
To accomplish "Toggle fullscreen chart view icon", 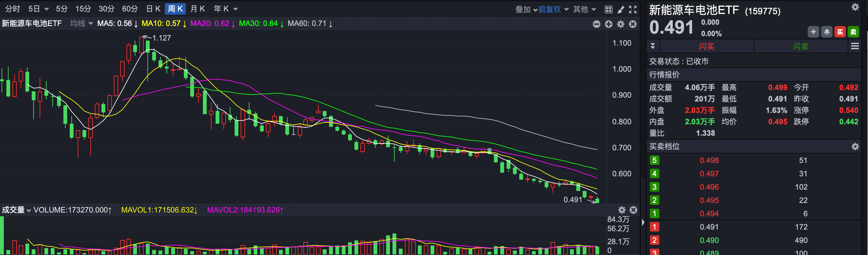I will [x=633, y=10].
